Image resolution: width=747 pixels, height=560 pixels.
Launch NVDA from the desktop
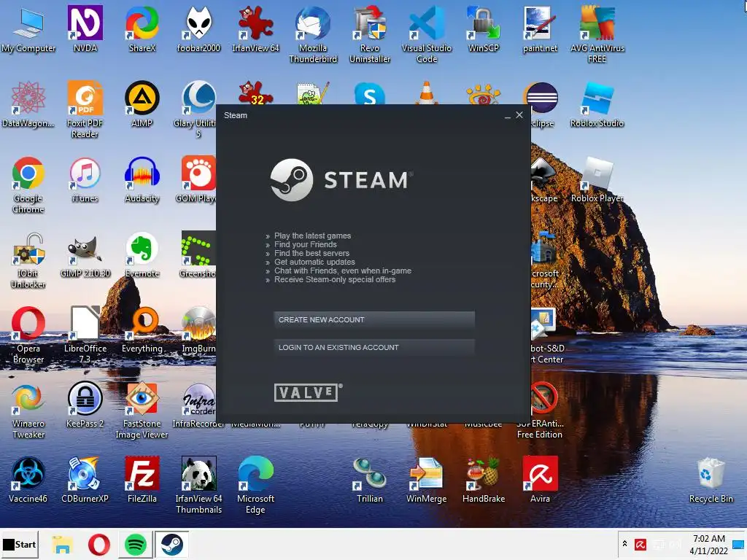pyautogui.click(x=85, y=29)
